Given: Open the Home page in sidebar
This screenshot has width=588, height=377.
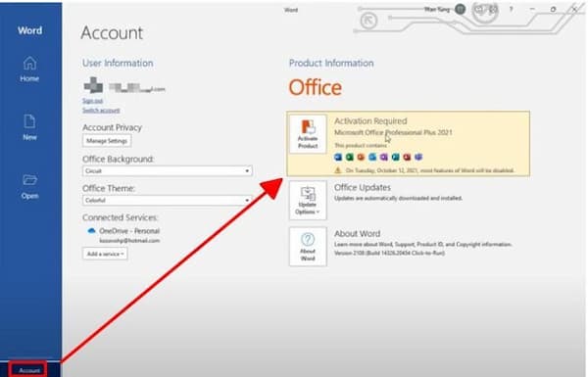Looking at the screenshot, I should [x=29, y=69].
